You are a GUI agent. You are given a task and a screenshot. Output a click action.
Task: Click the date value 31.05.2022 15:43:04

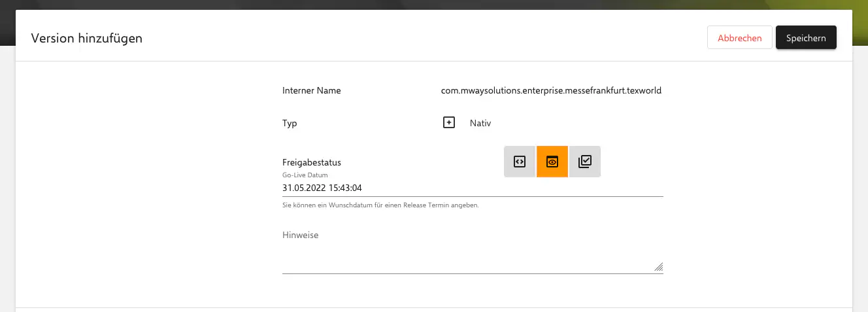point(322,188)
